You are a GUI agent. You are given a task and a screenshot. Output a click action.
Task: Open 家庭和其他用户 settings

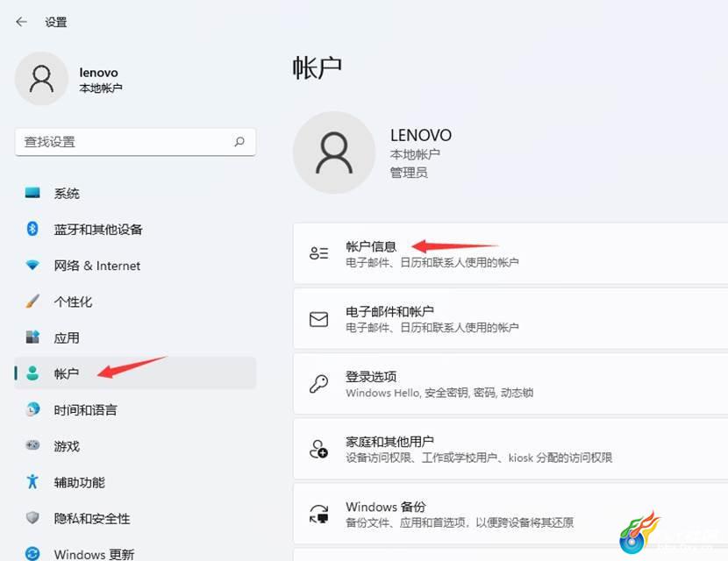(x=510, y=449)
